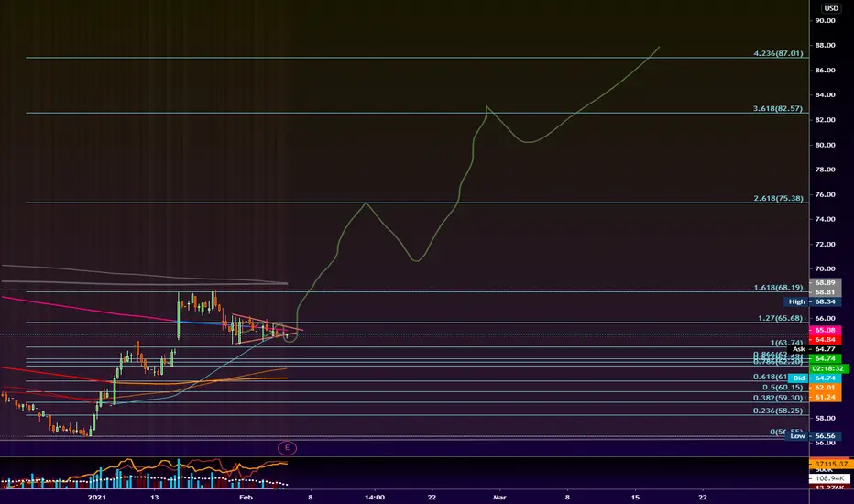Click the Ask 64.77 price tag
Screen dimensions: 854x504
pyautogui.click(x=813, y=349)
